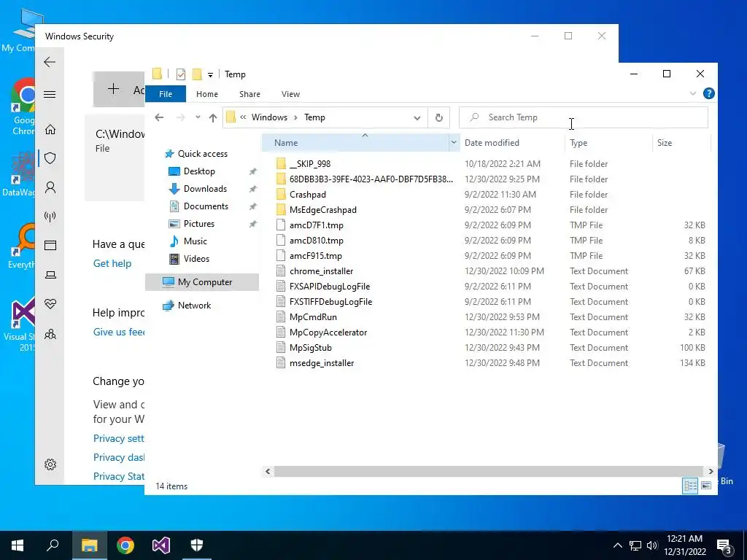Open Family options icon in sidebar
Viewport: 747px width, 560px height.
(x=50, y=334)
